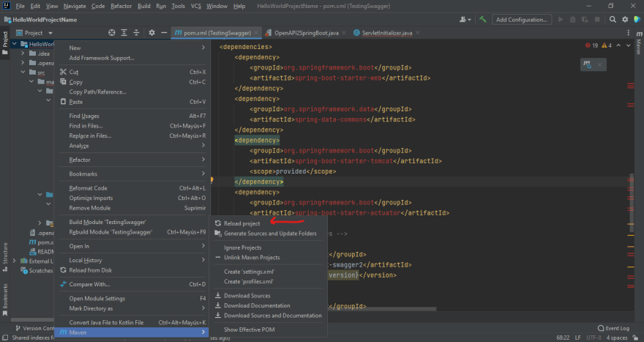Select Show Effective POM
The image size is (644, 342).
(x=269, y=330)
